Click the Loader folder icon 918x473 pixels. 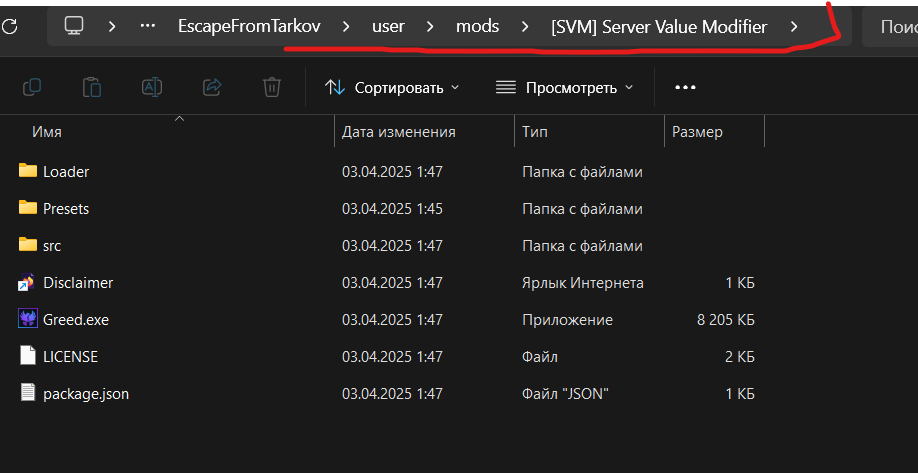click(x=28, y=171)
